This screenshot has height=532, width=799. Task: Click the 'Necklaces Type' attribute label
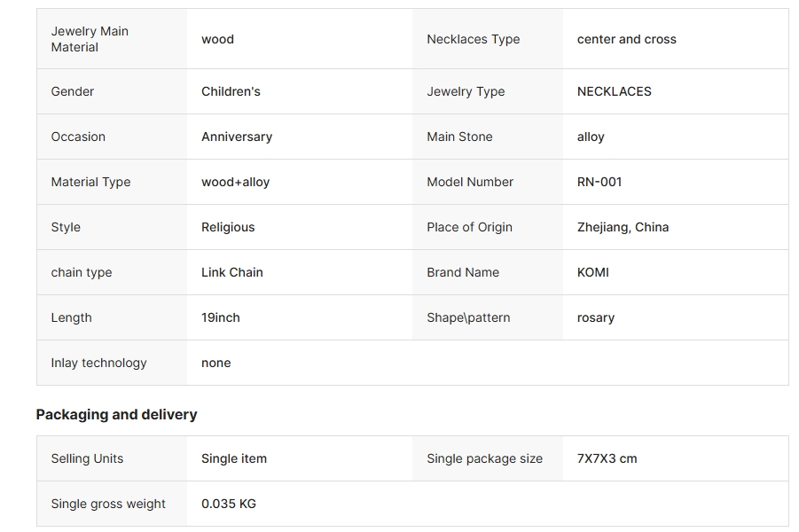473,39
